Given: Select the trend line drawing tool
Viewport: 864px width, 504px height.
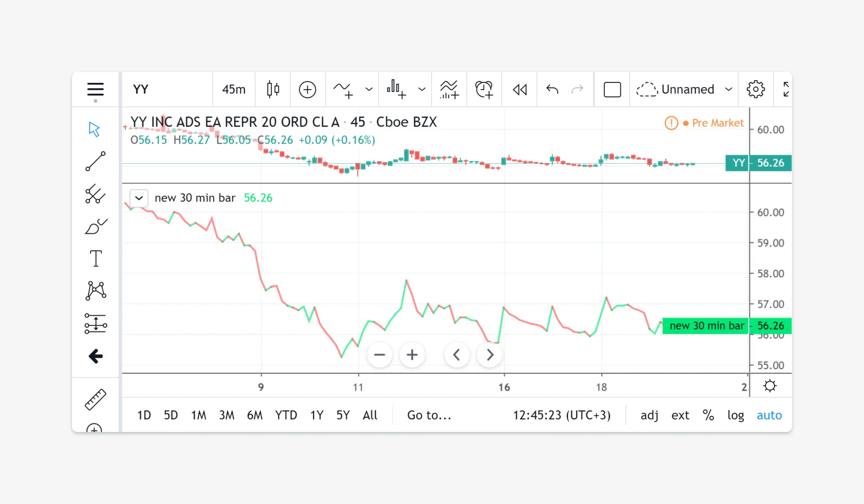Looking at the screenshot, I should (x=95, y=162).
